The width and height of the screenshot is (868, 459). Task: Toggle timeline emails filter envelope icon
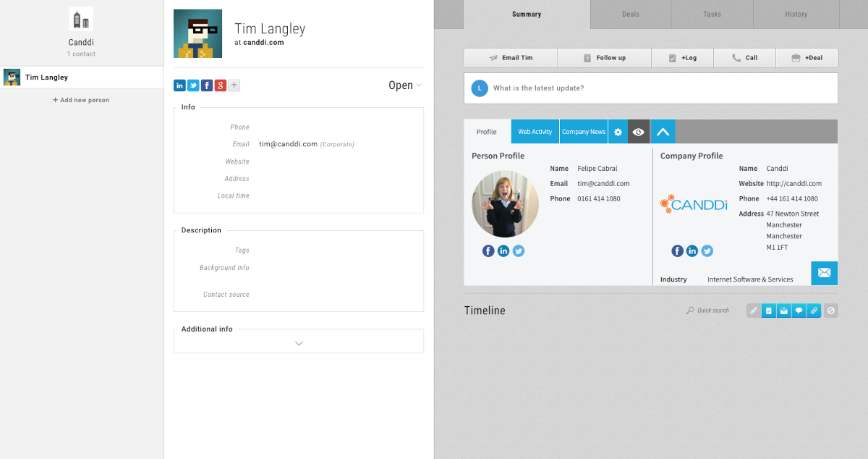784,311
